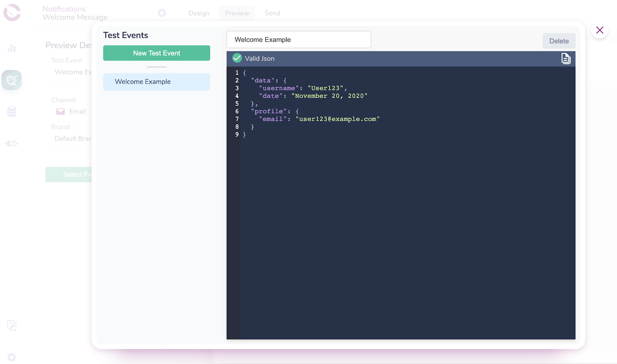The width and height of the screenshot is (617, 364).
Task: Select the designer palette icon in sidebar
Action: click(12, 80)
